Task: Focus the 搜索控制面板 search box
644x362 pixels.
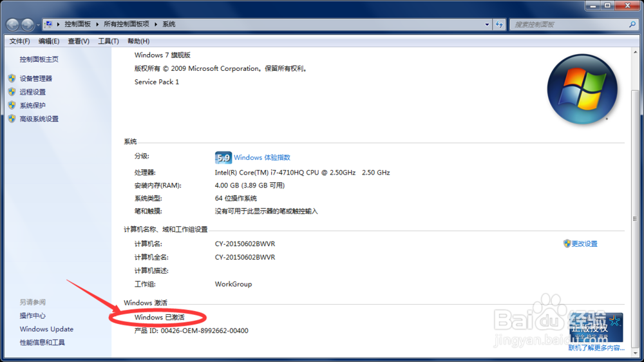Action: tap(570, 24)
